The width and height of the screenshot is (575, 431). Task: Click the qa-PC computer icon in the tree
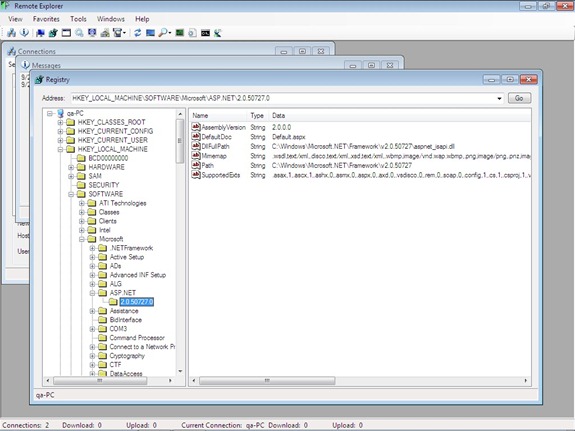pos(61,113)
